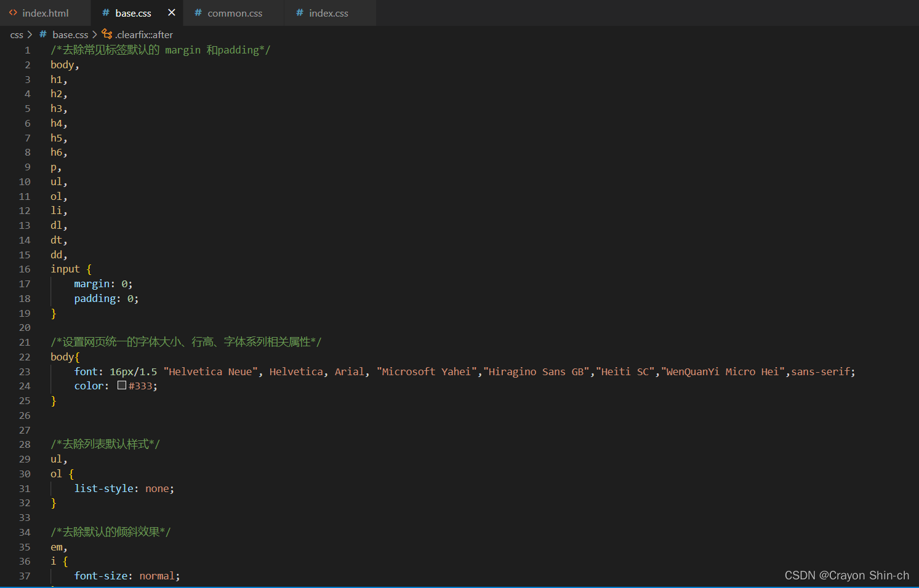Click the 'input {' selector text

coord(71,269)
